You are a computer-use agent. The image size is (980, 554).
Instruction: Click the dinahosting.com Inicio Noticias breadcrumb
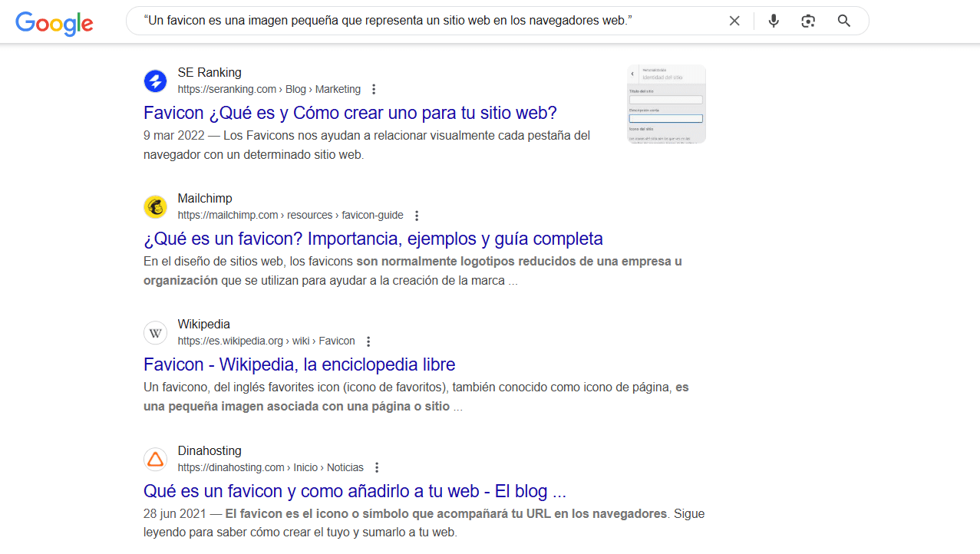pos(271,468)
